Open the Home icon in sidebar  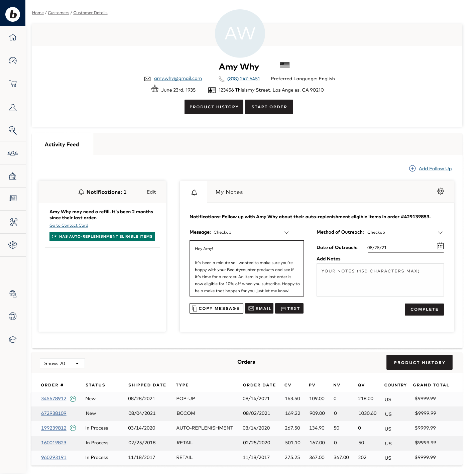pyautogui.click(x=13, y=37)
